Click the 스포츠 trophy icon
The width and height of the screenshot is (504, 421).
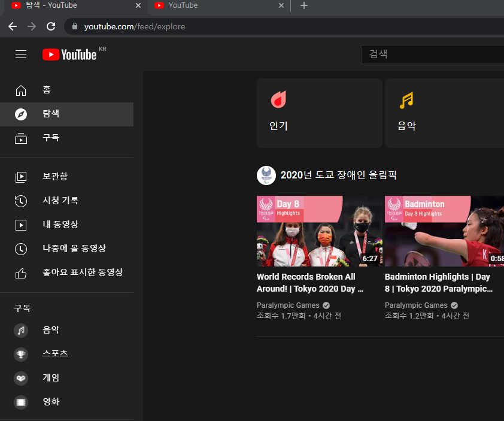pos(21,354)
